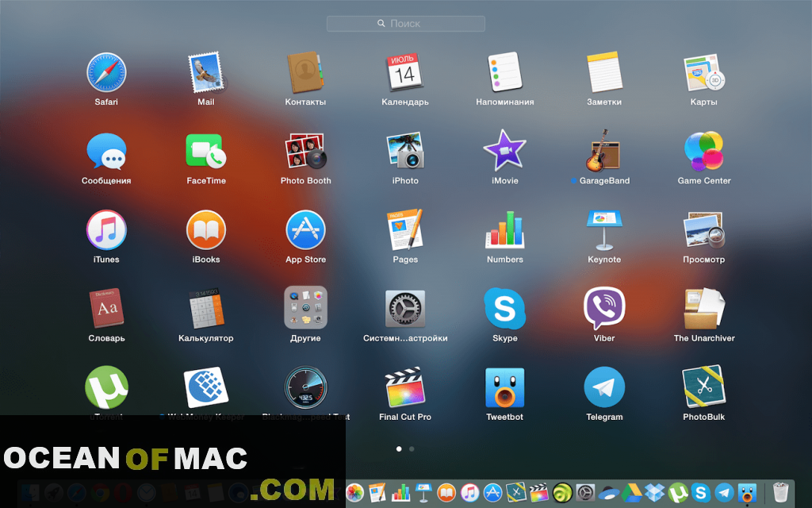
Task: Open the Просмотр preview app
Action: click(x=704, y=230)
